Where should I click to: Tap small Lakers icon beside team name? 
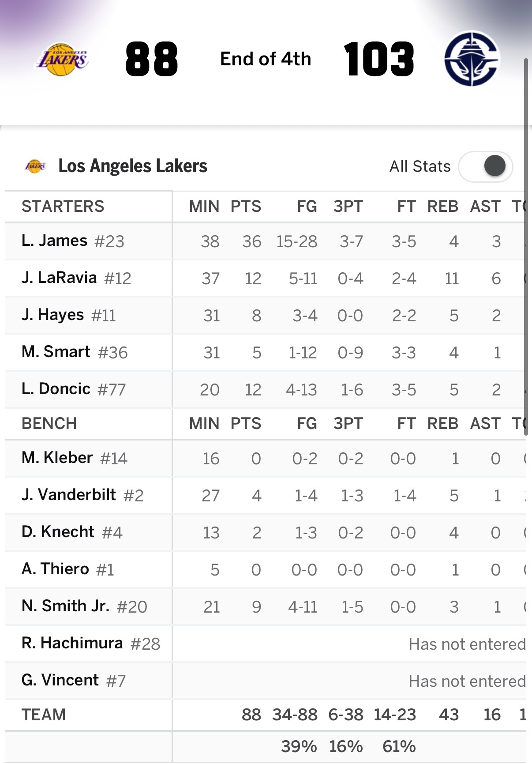[35, 166]
